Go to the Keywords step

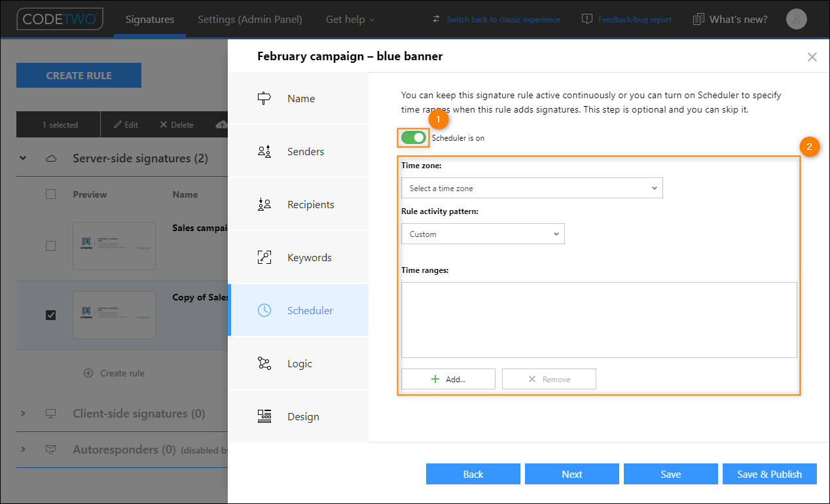coord(298,257)
